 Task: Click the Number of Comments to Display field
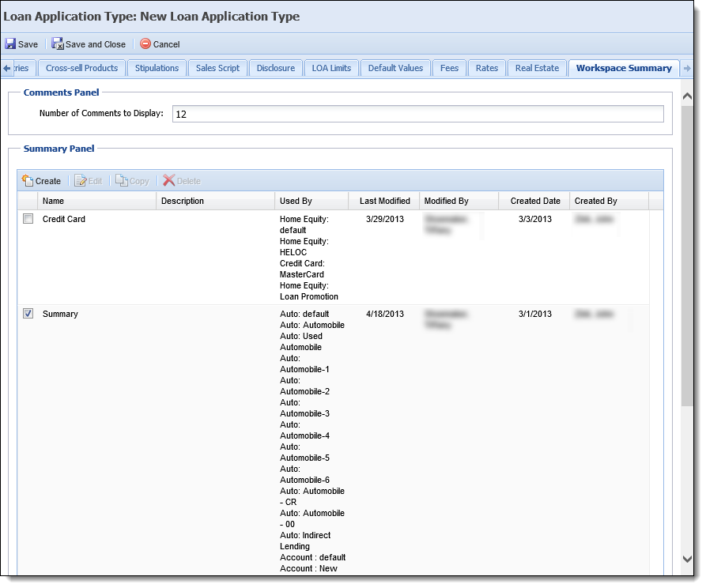pyautogui.click(x=418, y=114)
